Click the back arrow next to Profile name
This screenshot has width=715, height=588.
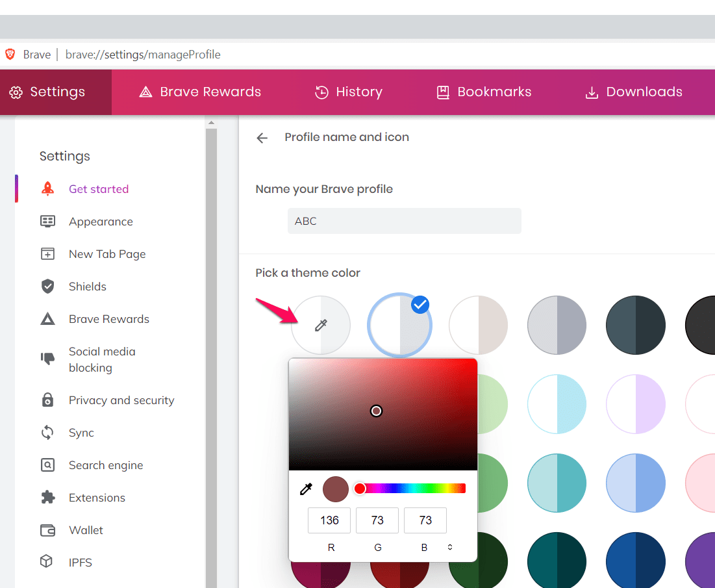(x=262, y=137)
